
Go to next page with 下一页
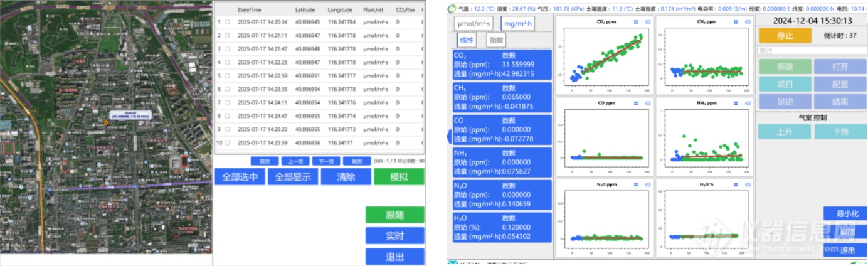pos(325,161)
